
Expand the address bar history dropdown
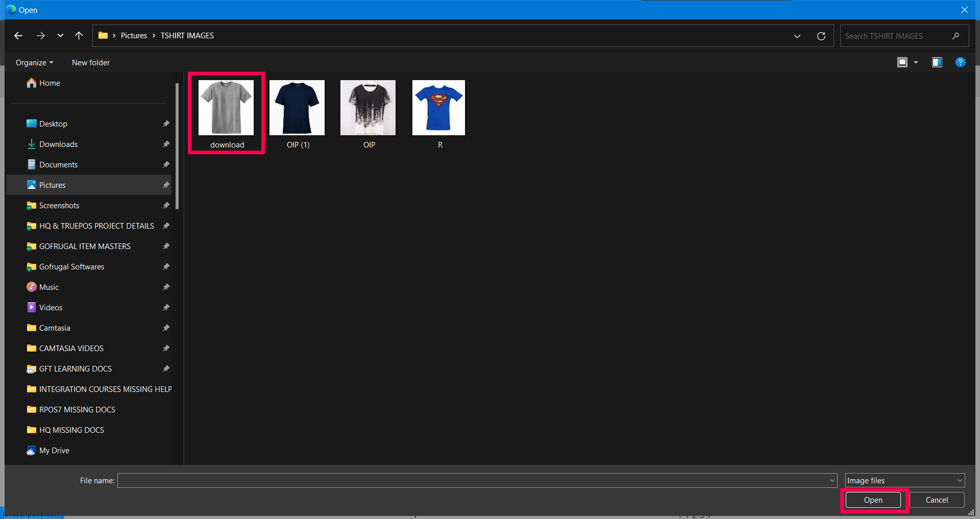click(797, 36)
